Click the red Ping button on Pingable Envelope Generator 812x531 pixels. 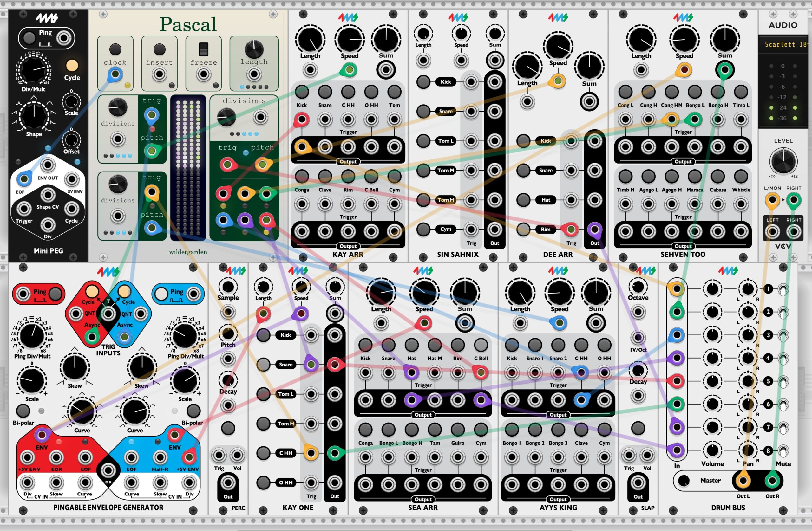[x=55, y=293]
